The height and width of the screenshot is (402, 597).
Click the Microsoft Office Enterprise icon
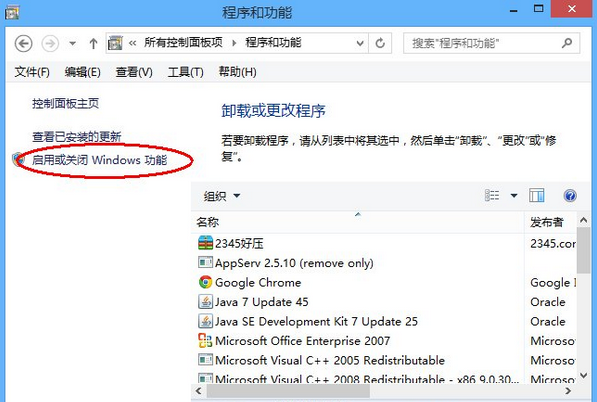point(205,340)
